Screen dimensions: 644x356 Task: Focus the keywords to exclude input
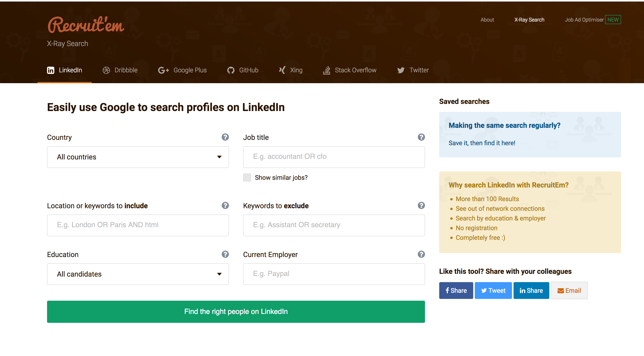(x=334, y=225)
